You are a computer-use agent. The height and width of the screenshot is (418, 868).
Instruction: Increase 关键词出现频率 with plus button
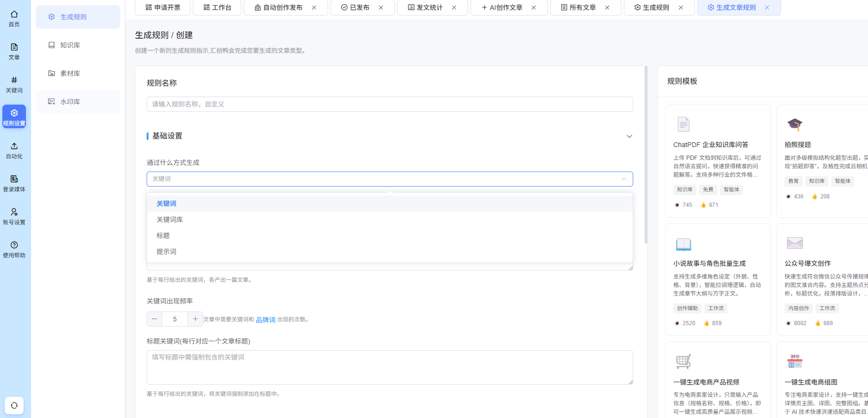point(195,319)
